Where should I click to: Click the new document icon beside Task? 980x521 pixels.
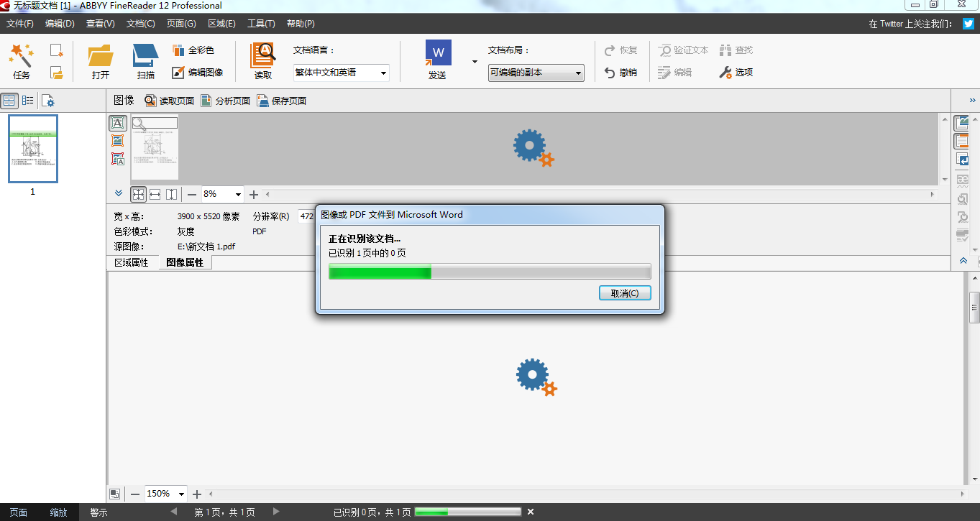pos(56,50)
